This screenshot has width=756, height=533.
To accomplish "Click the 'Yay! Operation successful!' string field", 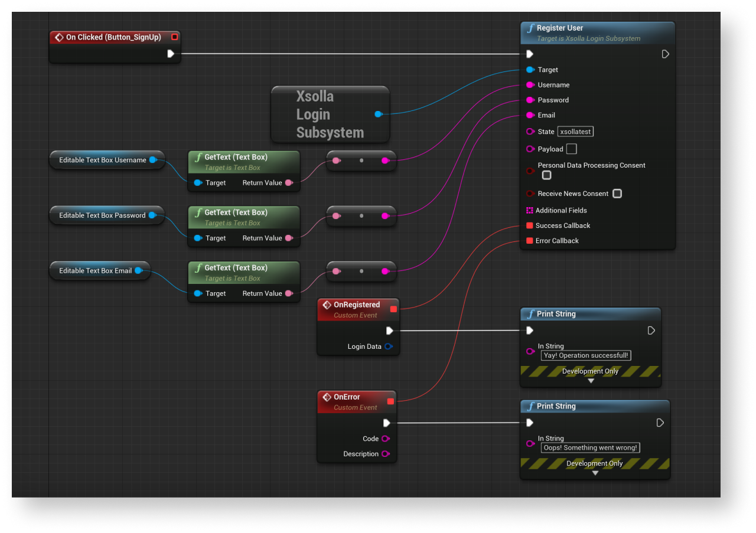I will (x=585, y=355).
